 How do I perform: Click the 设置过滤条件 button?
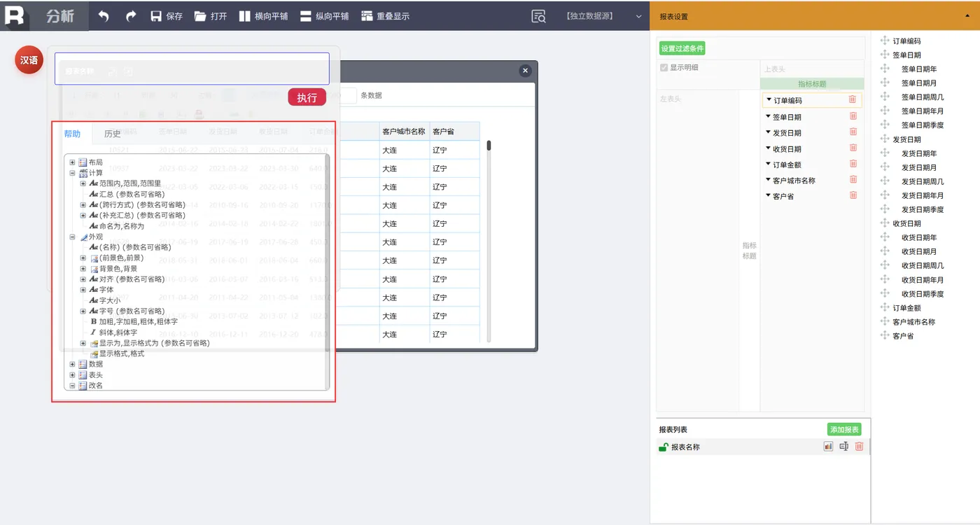tap(682, 48)
